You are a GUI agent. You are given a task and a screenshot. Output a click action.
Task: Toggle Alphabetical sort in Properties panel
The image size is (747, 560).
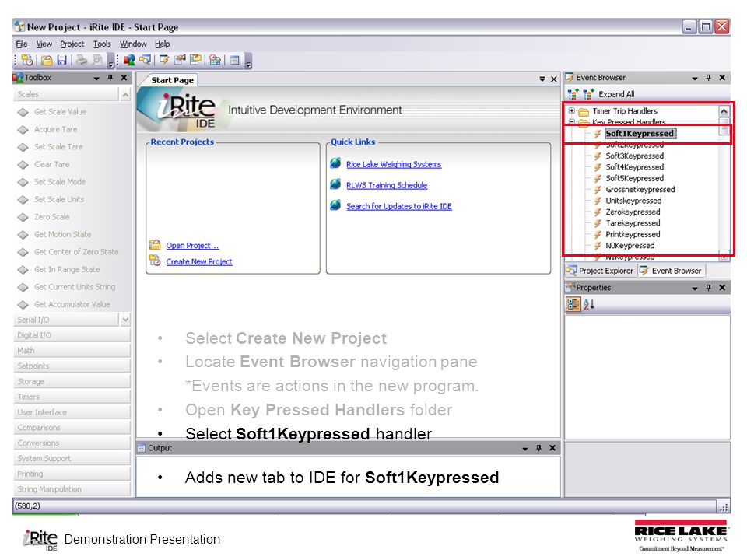(x=589, y=304)
